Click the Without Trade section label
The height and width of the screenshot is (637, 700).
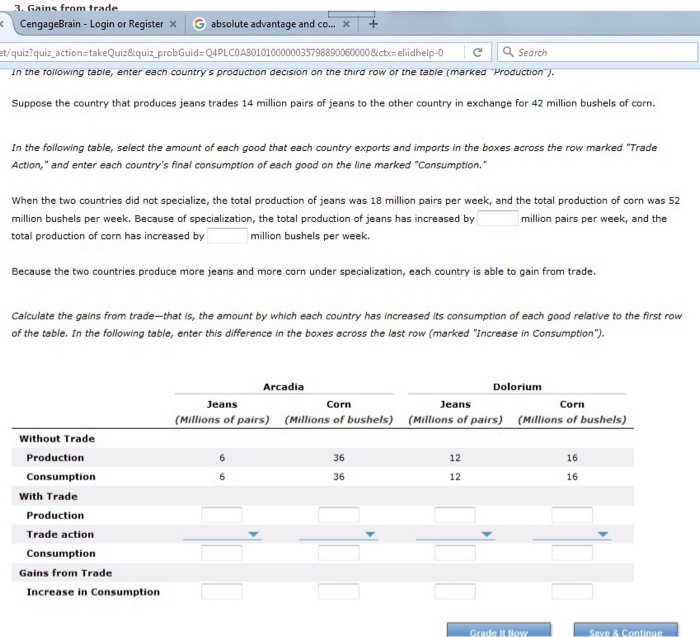(57, 438)
